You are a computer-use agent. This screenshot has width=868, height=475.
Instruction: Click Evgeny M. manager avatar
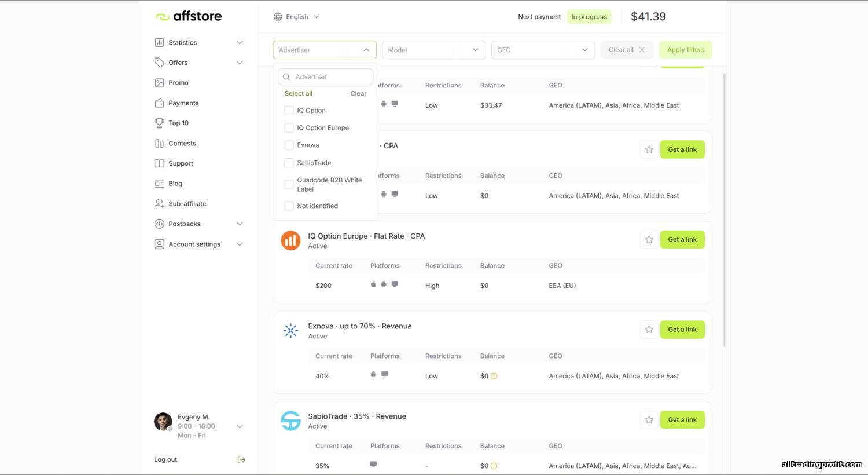[163, 422]
